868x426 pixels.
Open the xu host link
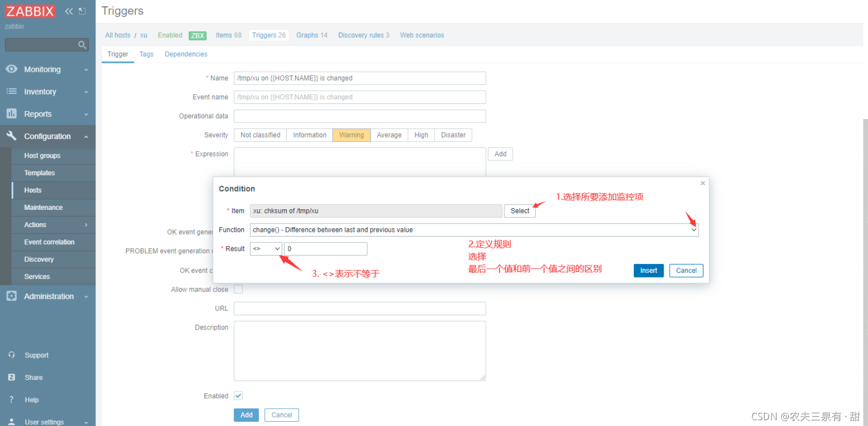[x=144, y=35]
